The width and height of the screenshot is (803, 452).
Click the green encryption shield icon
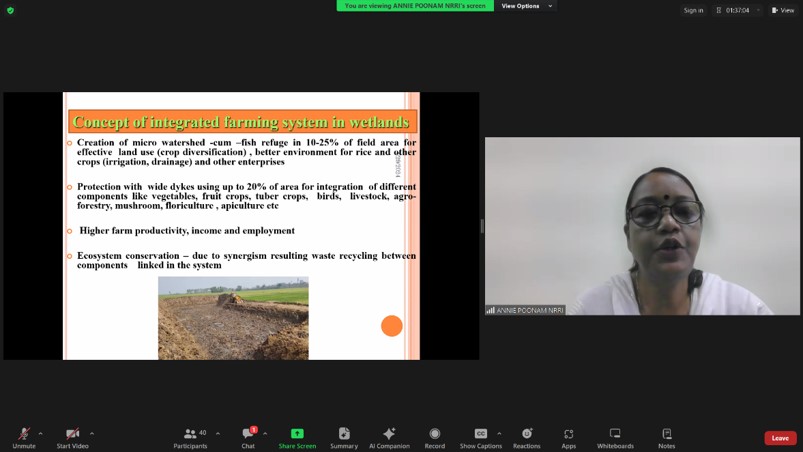point(11,10)
